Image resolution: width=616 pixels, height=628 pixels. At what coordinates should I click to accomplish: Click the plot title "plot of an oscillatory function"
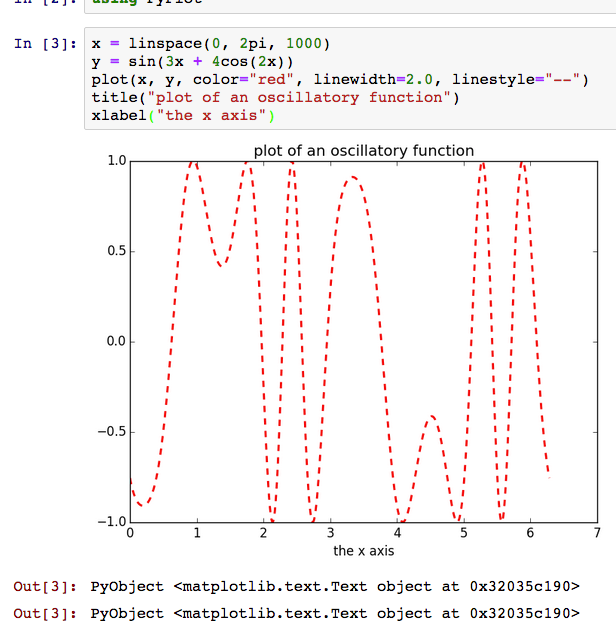click(364, 151)
